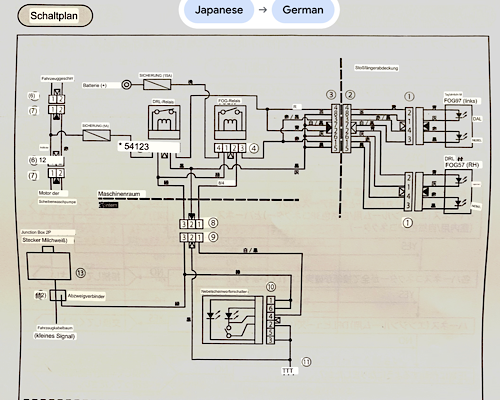Select the 'FOG97 (links)' label
500x400 pixels.
click(x=460, y=101)
